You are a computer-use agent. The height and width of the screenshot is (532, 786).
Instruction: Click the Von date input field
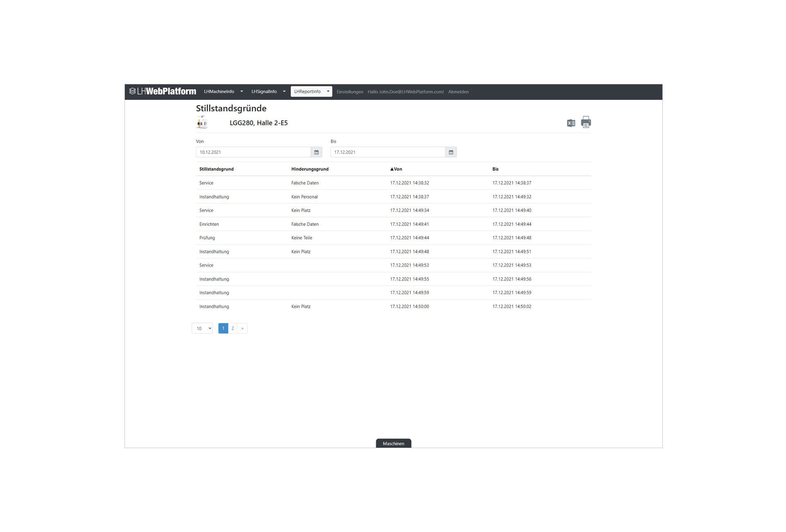[253, 152]
